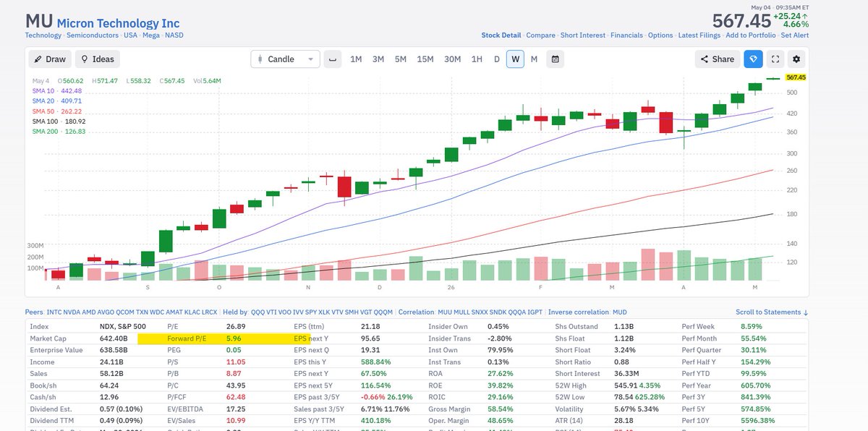The image size is (868, 431).
Task: Click the SMA 100 indicator label
Action: tap(59, 121)
